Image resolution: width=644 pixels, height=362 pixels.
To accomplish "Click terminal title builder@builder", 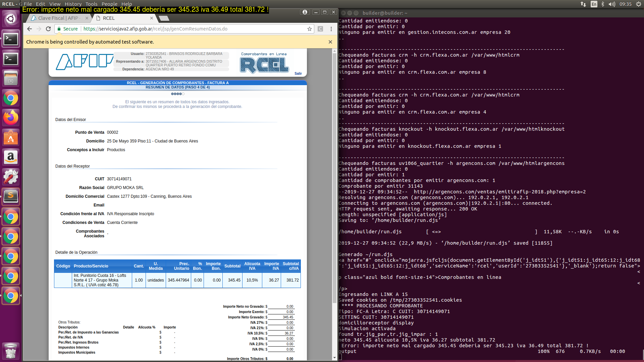I will point(385,13).
